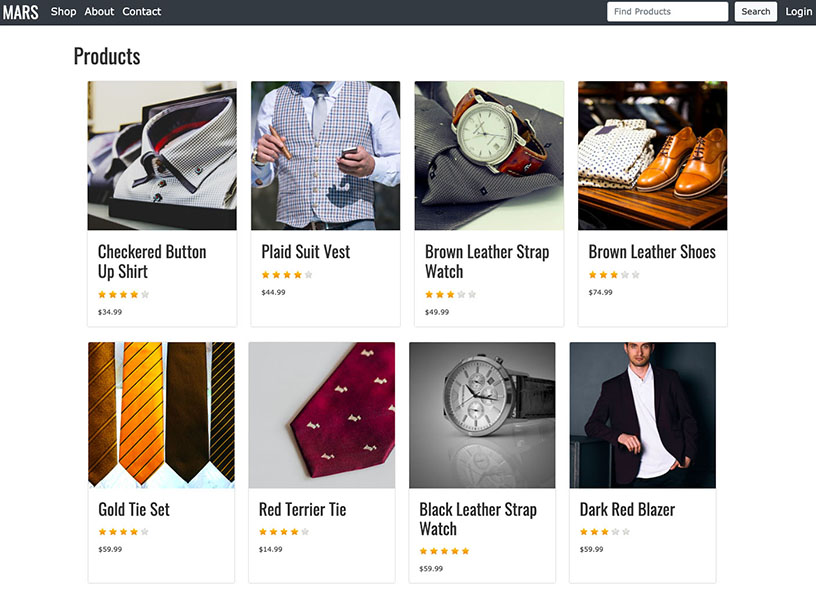Image resolution: width=816 pixels, height=600 pixels.
Task: Open the Checkered Button Up Shirt image
Action: tap(162, 156)
